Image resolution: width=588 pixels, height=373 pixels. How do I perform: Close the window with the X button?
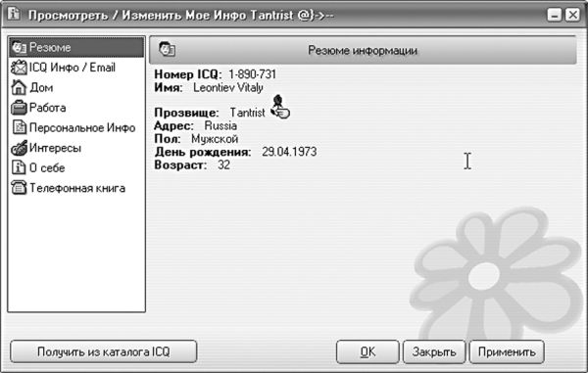point(572,15)
